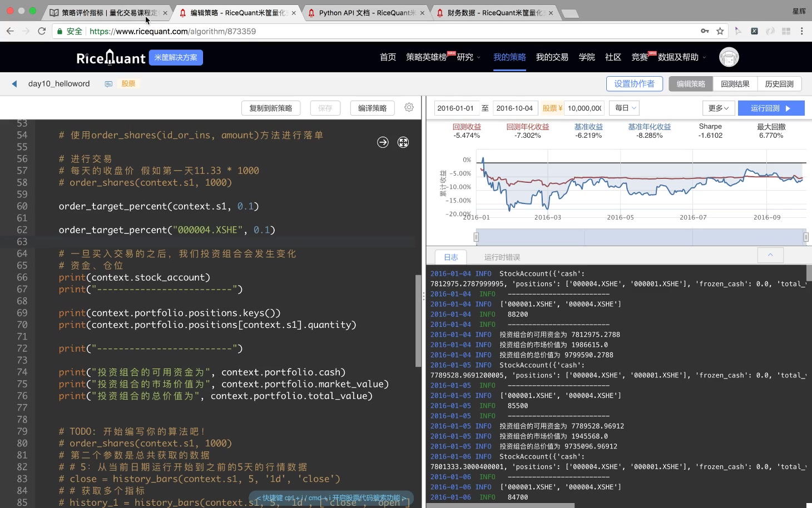This screenshot has width=812, height=508.
Task: Click the circled arrow icon in code editor
Action: [383, 142]
